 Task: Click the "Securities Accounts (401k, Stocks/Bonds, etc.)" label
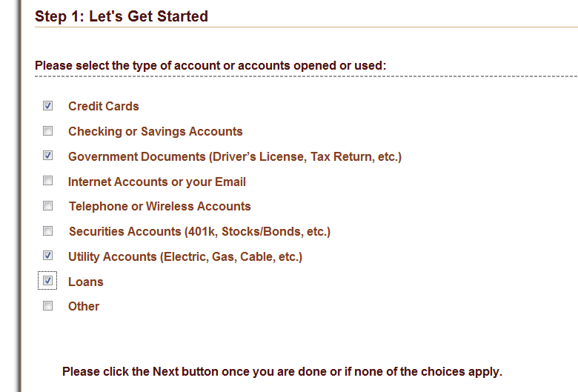click(199, 232)
